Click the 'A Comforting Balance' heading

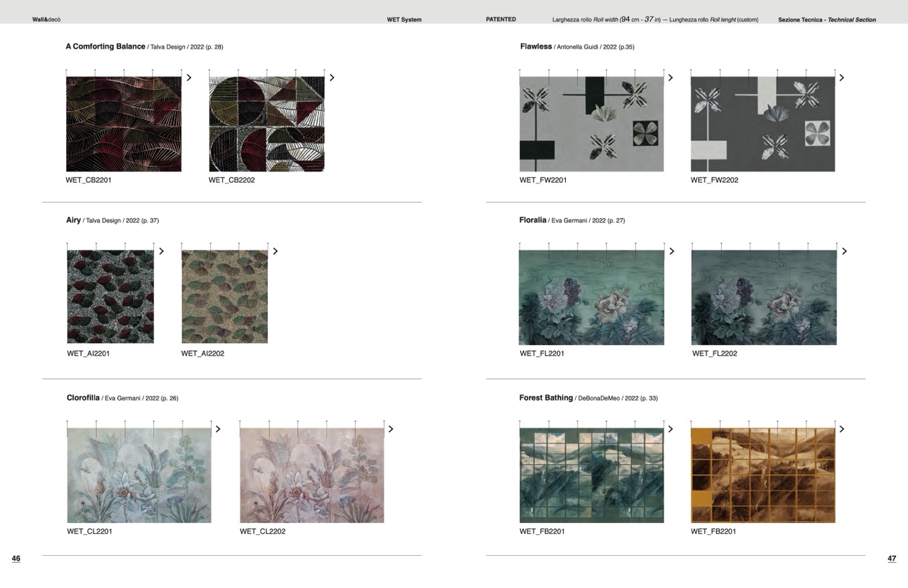click(x=105, y=46)
